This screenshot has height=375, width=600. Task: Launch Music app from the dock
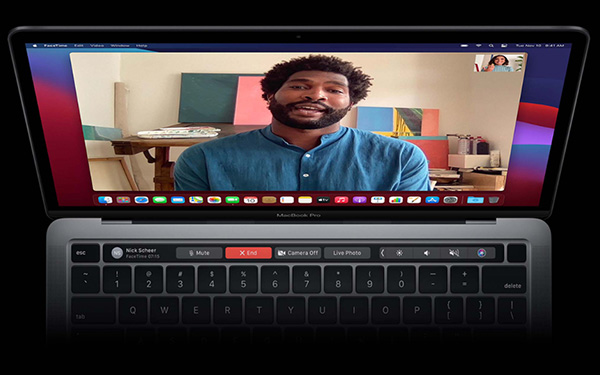pos(341,200)
